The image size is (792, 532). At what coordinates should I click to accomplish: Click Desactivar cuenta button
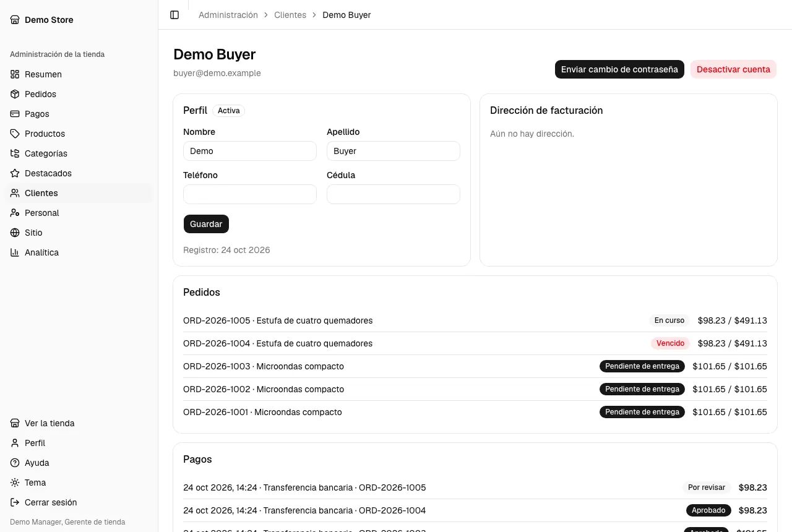pos(733,69)
